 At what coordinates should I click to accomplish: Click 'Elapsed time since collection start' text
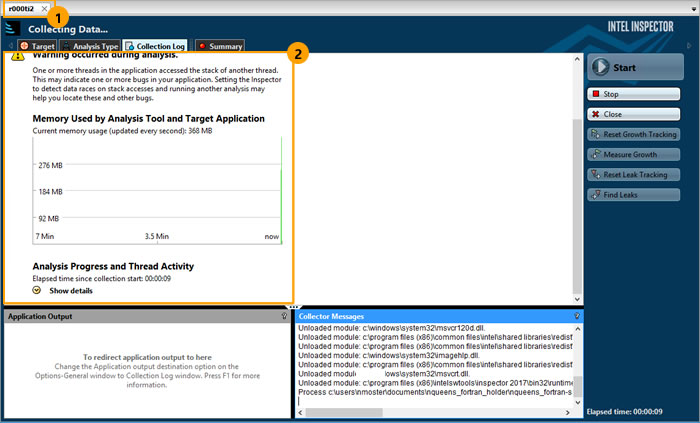(101, 278)
